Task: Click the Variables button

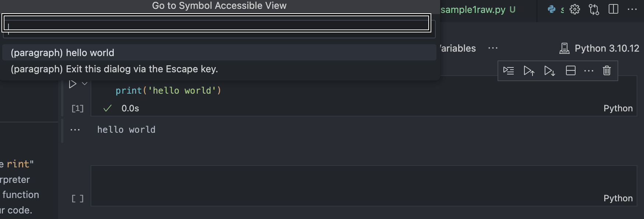Action: click(456, 48)
